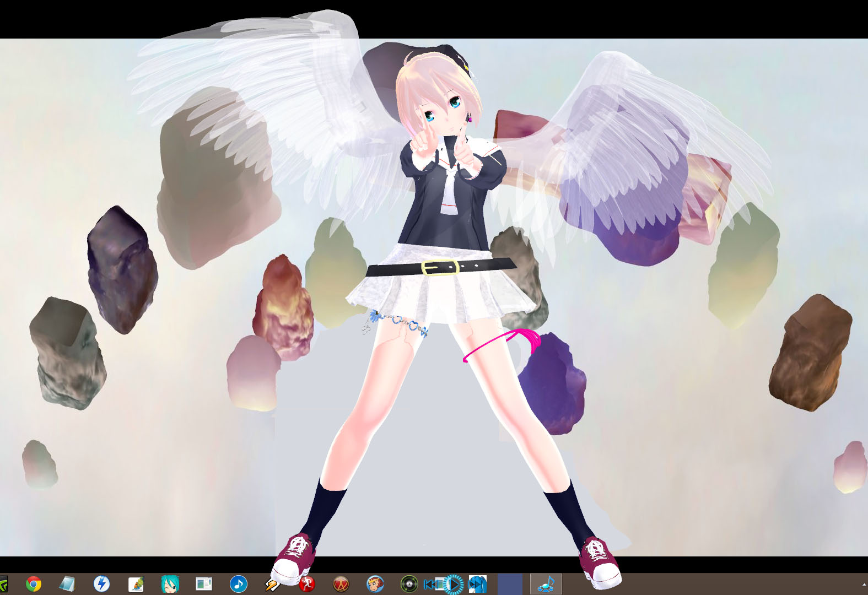Open the tilted notepad taskbar icon
This screenshot has width=868, height=595.
click(67, 584)
